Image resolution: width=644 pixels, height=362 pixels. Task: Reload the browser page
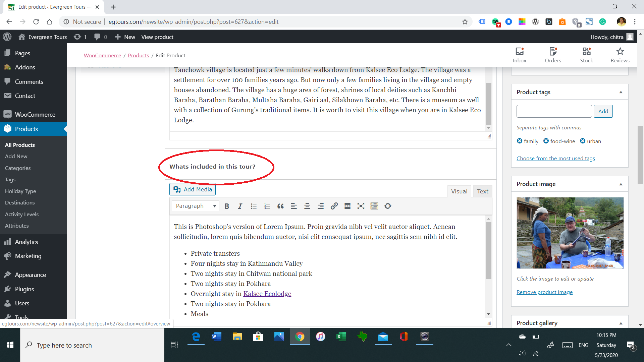(36, 22)
